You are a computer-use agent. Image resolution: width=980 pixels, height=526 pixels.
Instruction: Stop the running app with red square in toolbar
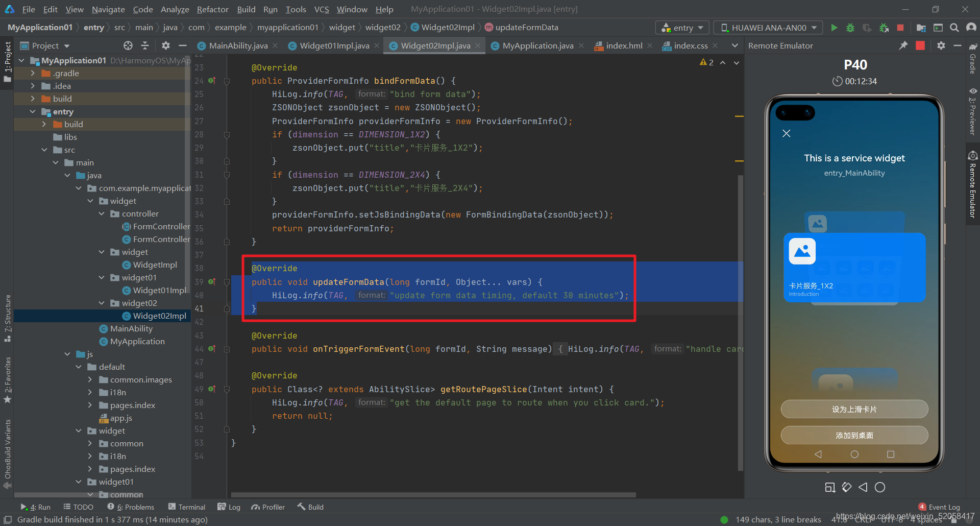[x=900, y=28]
